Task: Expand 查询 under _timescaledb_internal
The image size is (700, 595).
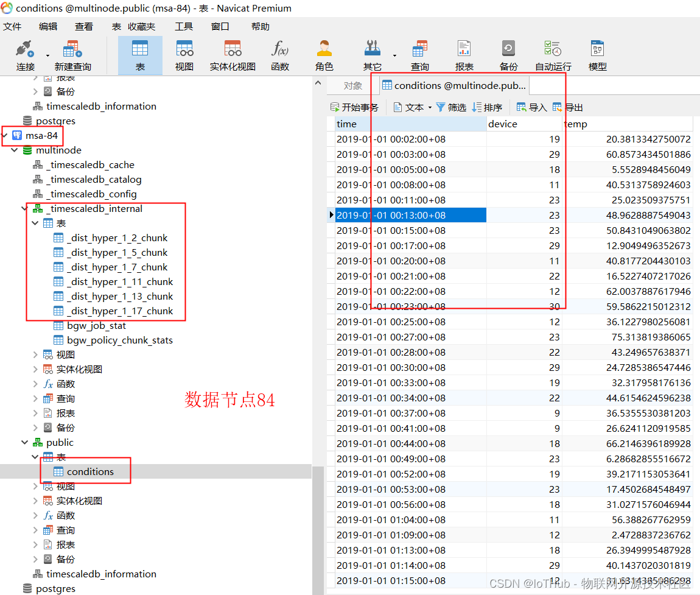Action: pos(35,398)
